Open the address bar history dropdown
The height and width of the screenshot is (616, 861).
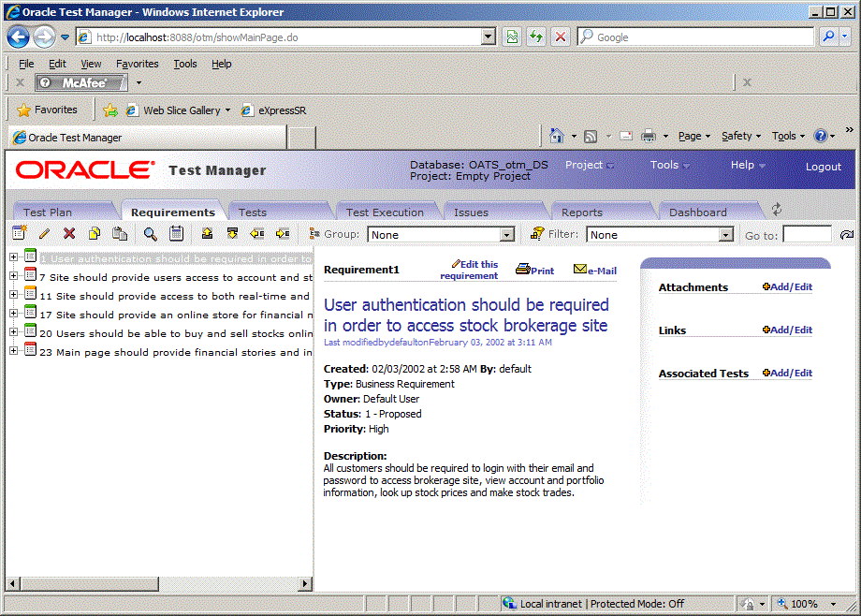click(x=488, y=37)
